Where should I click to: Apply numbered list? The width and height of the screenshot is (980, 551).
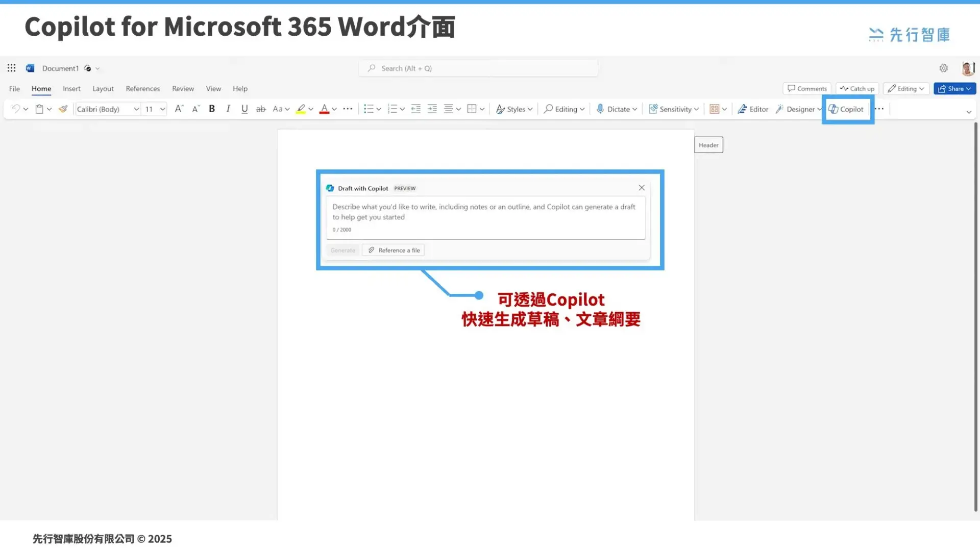(x=392, y=109)
